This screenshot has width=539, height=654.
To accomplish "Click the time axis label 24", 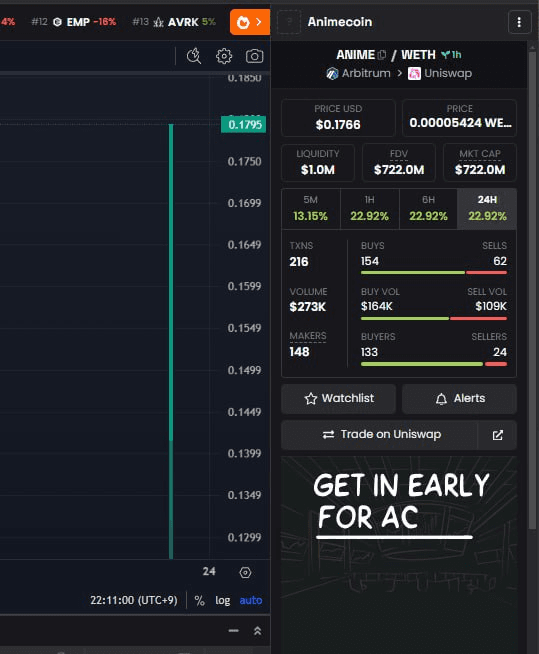I will [x=209, y=571].
